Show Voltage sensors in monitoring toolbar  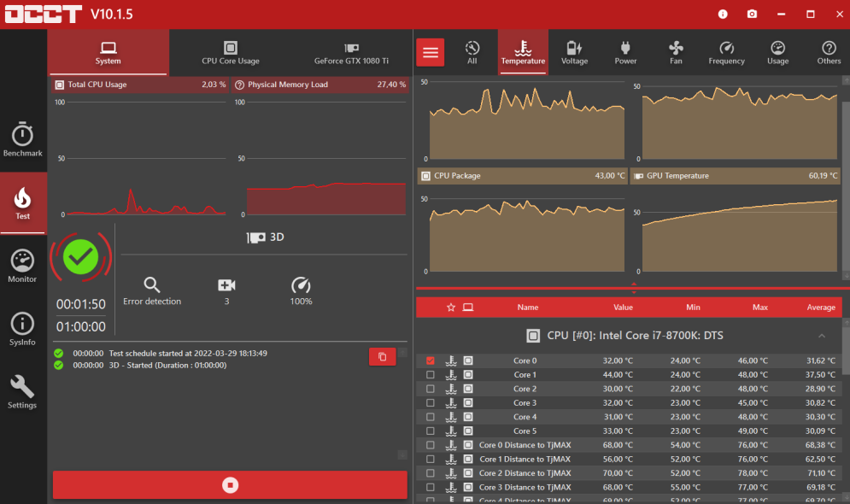point(574,53)
